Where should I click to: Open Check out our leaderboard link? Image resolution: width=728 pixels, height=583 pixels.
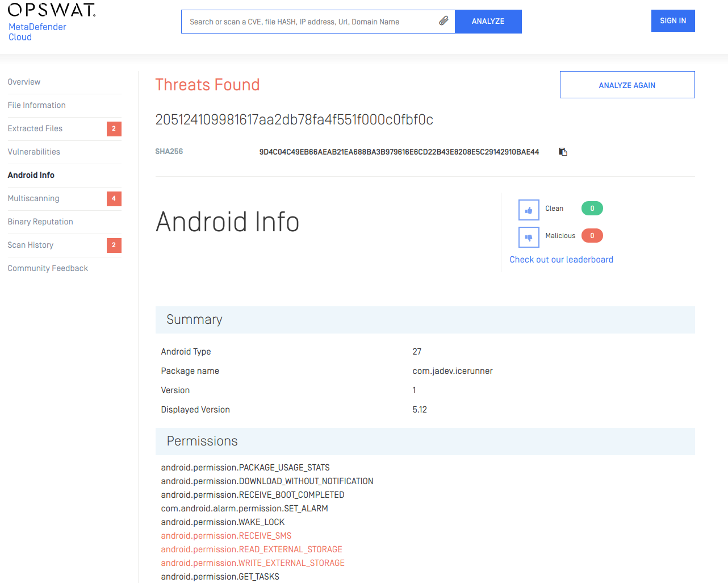[x=561, y=260]
